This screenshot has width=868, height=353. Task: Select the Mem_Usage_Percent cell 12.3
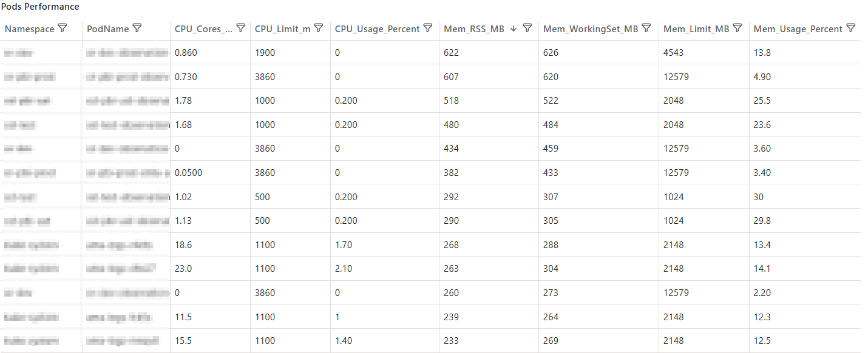pos(762,317)
